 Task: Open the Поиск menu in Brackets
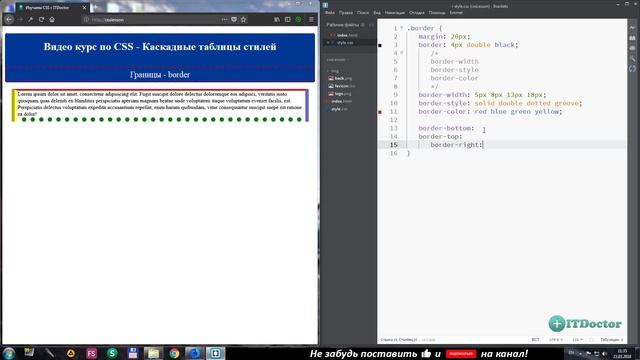pos(363,13)
